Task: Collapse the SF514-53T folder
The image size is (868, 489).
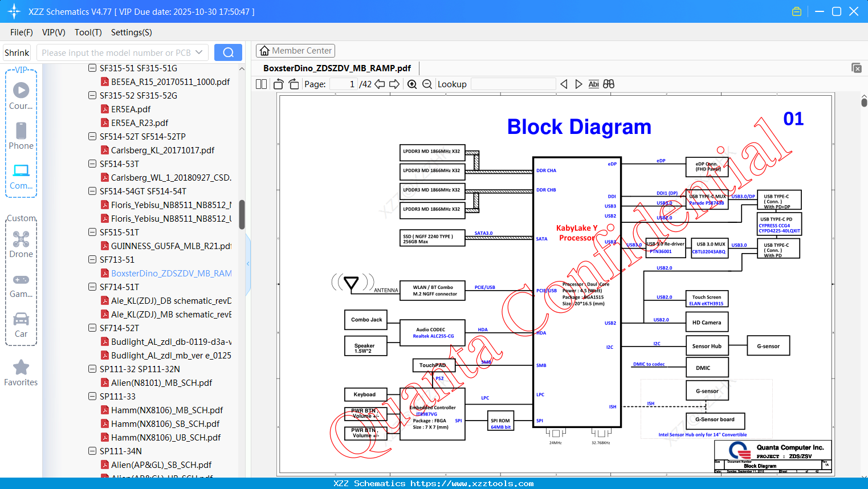Action: coord(92,164)
